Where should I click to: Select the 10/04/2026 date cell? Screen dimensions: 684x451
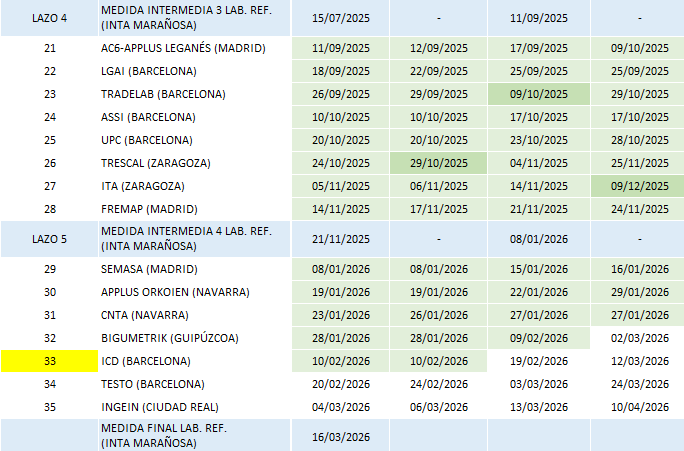point(636,407)
